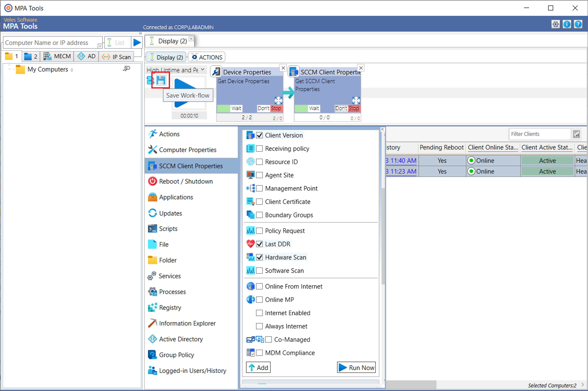
Task: Check the Software Scan checkbox
Action: pos(259,271)
